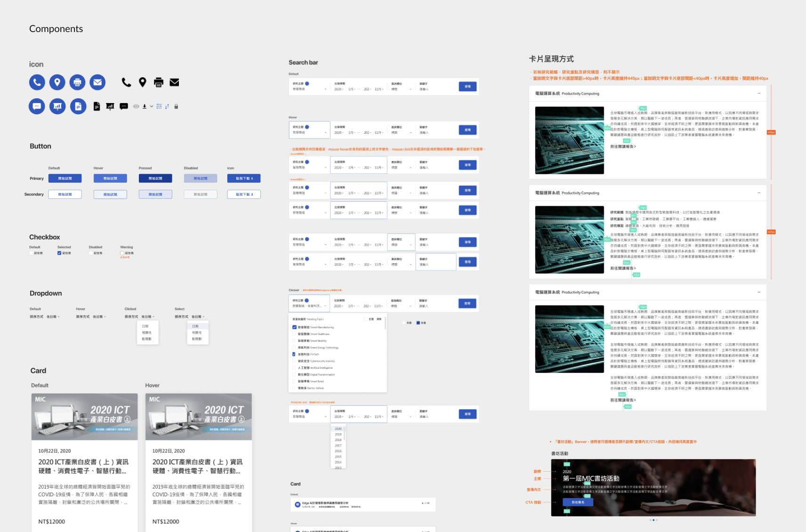The width and height of the screenshot is (806, 532).
Task: Open the Default sort-by dropdown
Action: pos(53,317)
